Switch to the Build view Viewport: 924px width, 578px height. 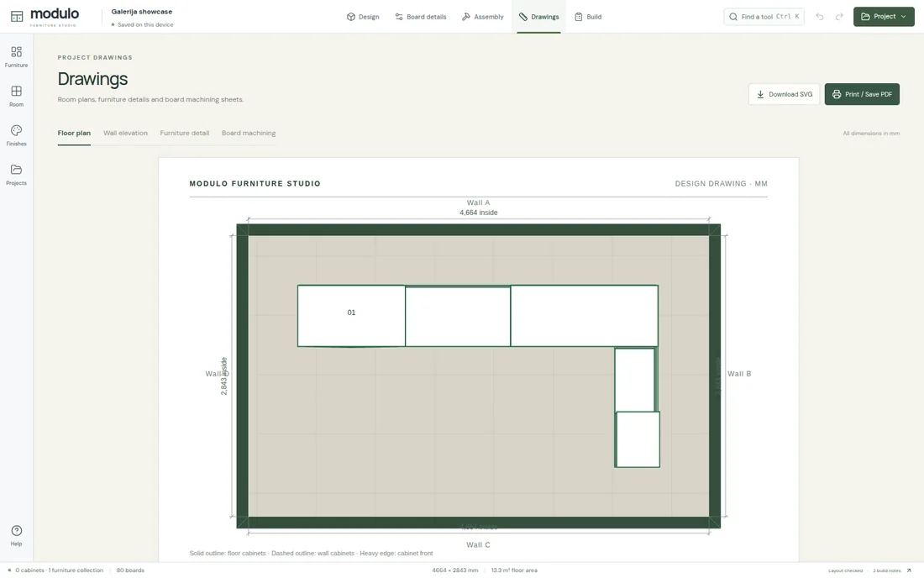588,17
